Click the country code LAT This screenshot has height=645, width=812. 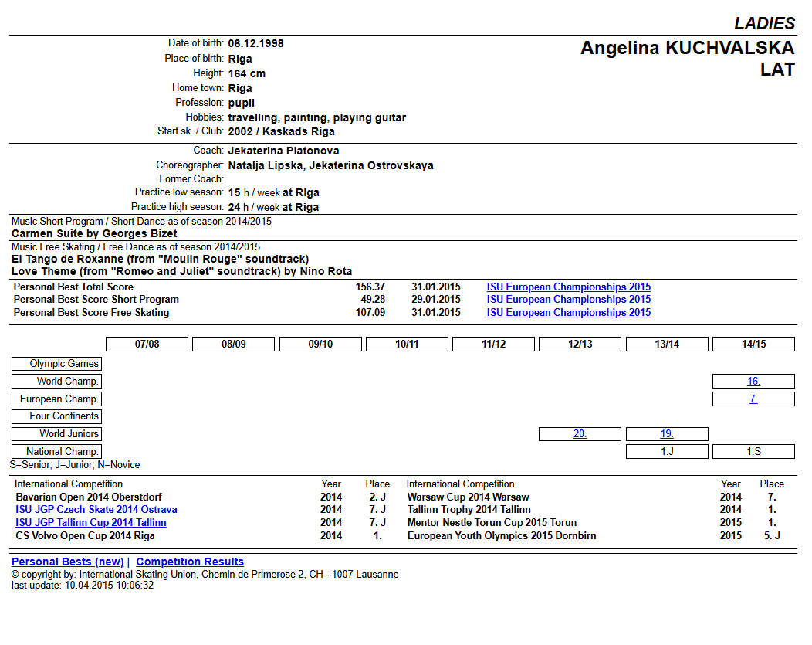pos(777,70)
